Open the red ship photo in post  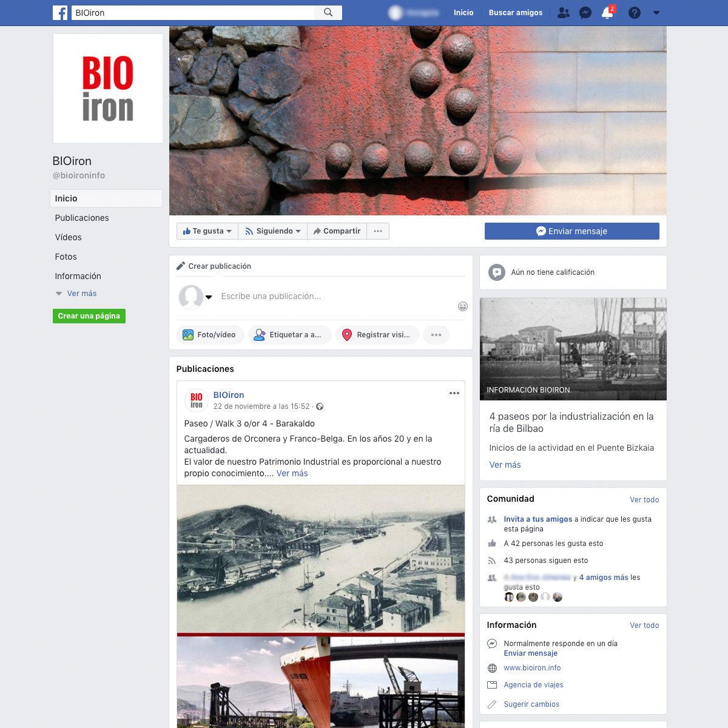tap(253, 682)
